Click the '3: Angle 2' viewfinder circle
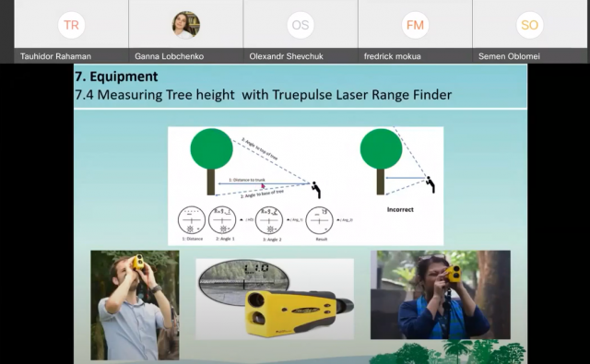 pyautogui.click(x=269, y=220)
